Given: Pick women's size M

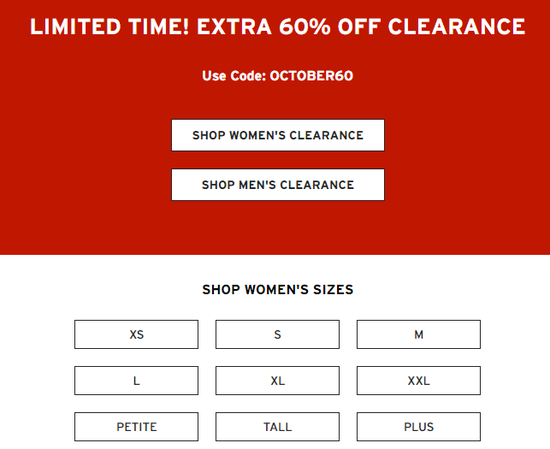Looking at the screenshot, I should [x=419, y=334].
